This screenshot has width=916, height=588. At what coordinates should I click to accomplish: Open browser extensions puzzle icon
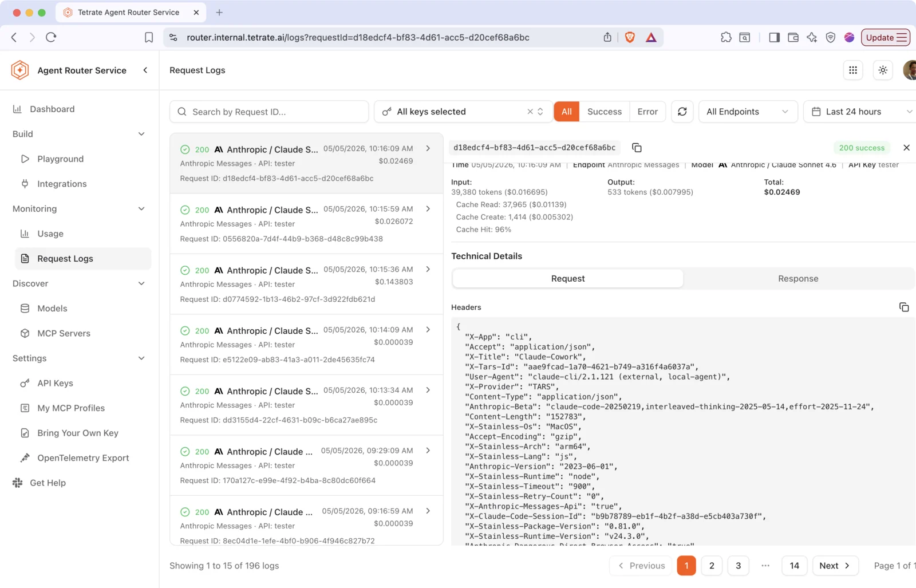tap(726, 37)
